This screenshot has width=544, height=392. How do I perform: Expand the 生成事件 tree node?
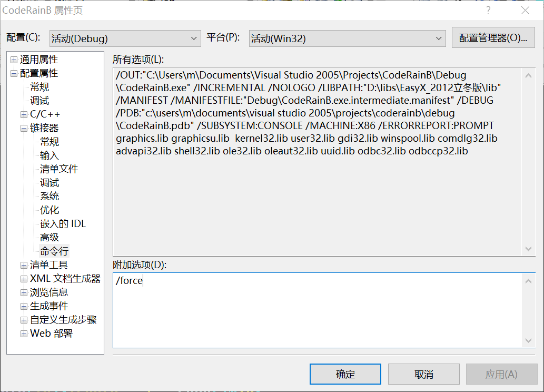[24, 306]
